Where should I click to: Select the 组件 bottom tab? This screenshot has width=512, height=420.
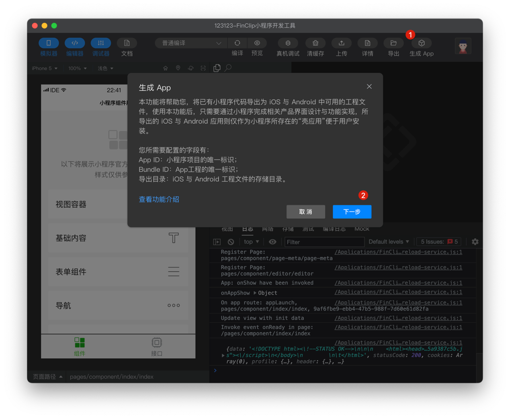80,347
